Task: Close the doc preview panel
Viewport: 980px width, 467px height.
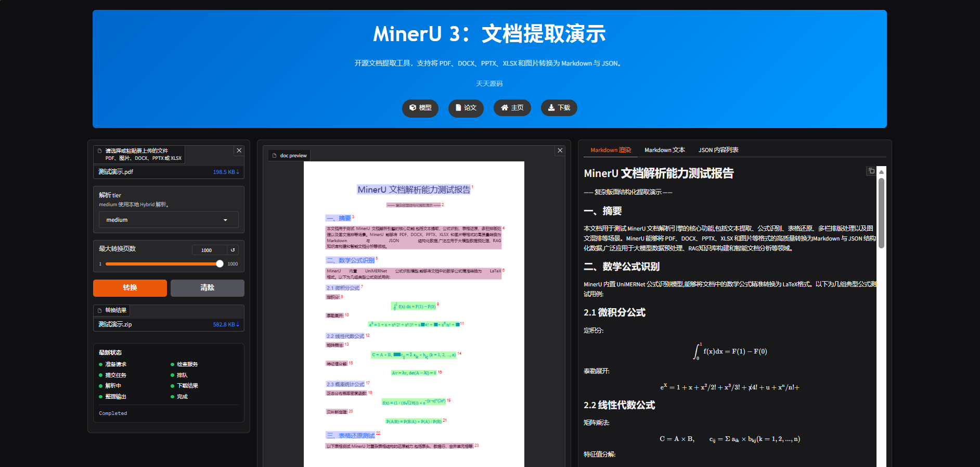Action: tap(560, 150)
